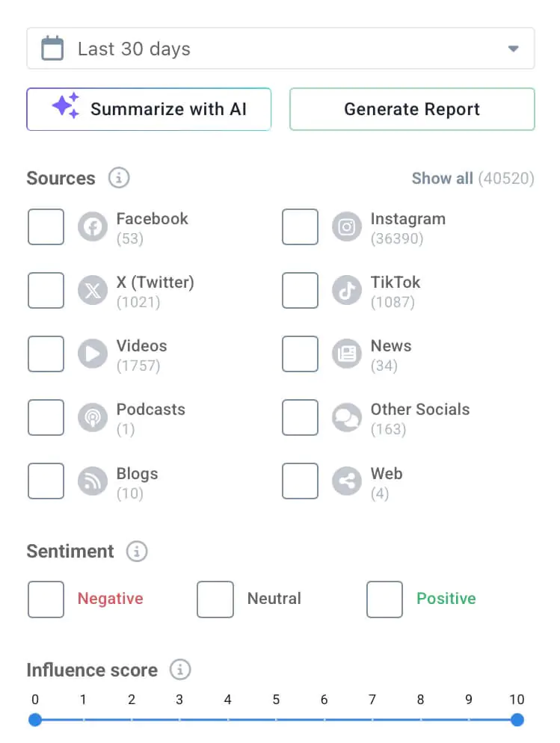Click Summarize with AI button
The image size is (560, 743).
point(149,109)
